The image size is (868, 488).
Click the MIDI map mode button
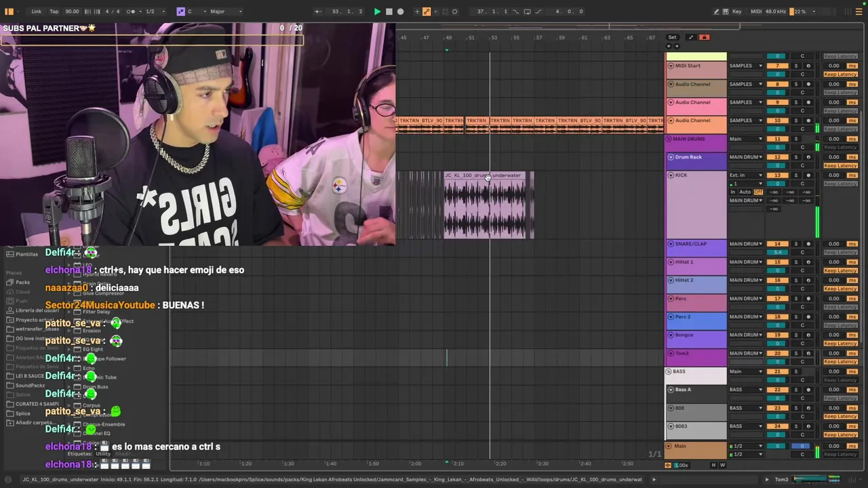coord(757,12)
